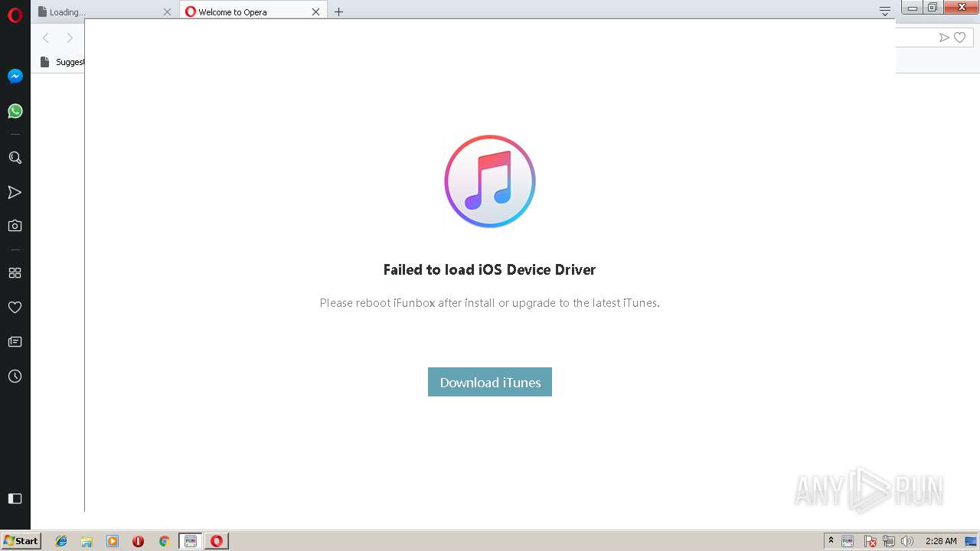This screenshot has width=980, height=551.
Task: Open WhatsApp in the Opera sidebar
Action: [15, 111]
